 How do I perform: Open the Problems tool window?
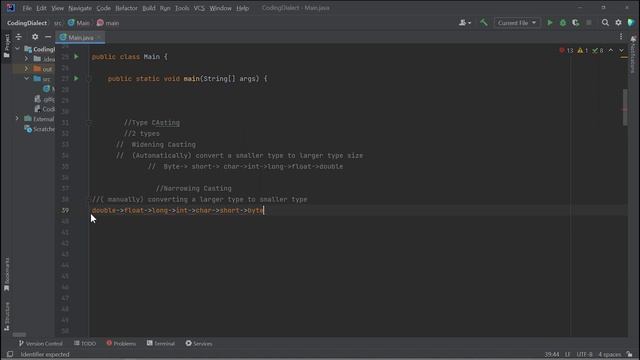click(121, 343)
